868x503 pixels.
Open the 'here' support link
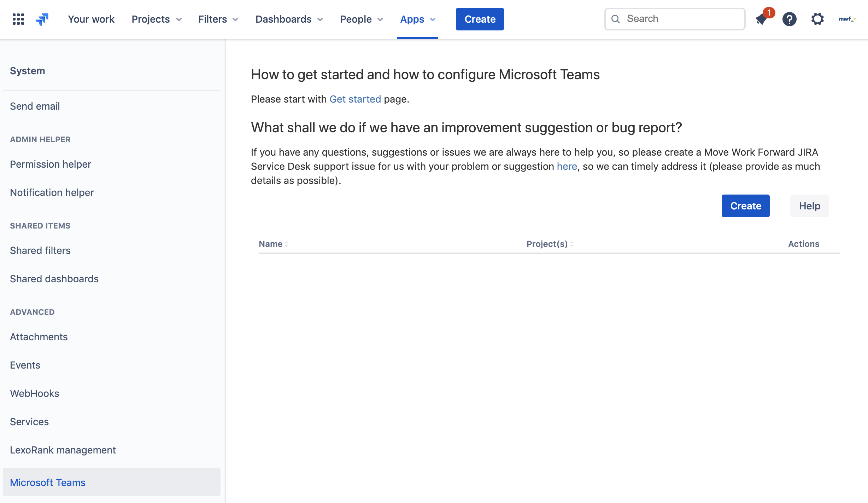tap(567, 166)
